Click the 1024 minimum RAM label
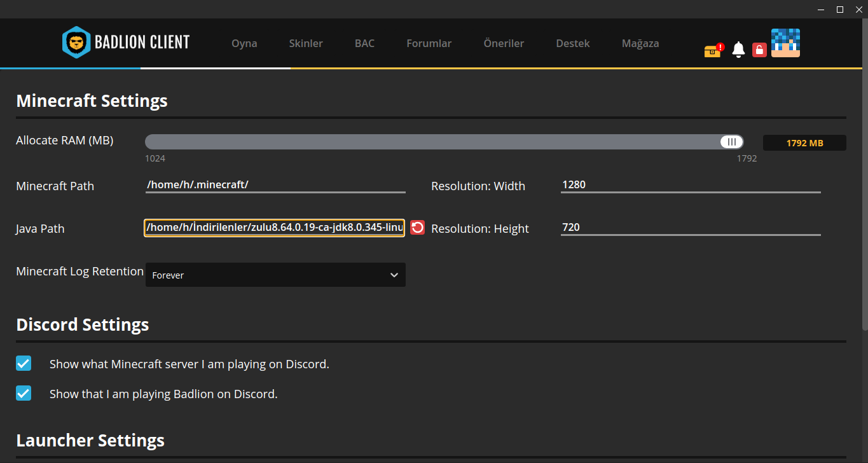This screenshot has height=463, width=868. (x=155, y=158)
